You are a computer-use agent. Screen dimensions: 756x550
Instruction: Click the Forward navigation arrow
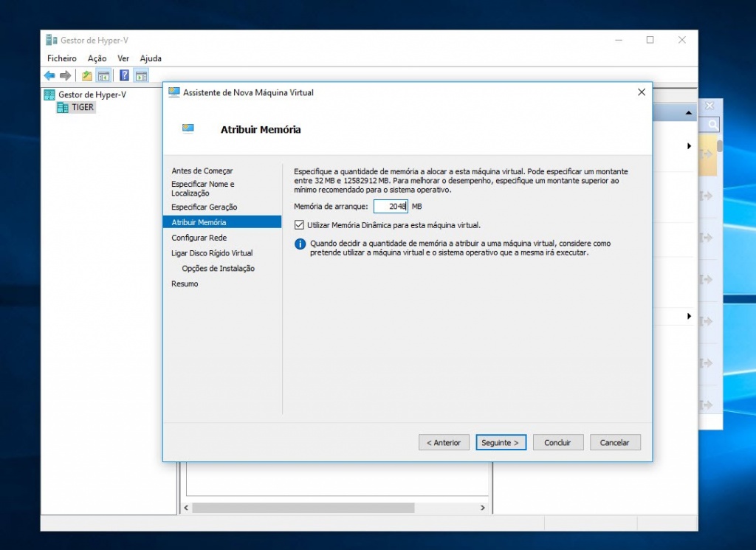[x=65, y=75]
